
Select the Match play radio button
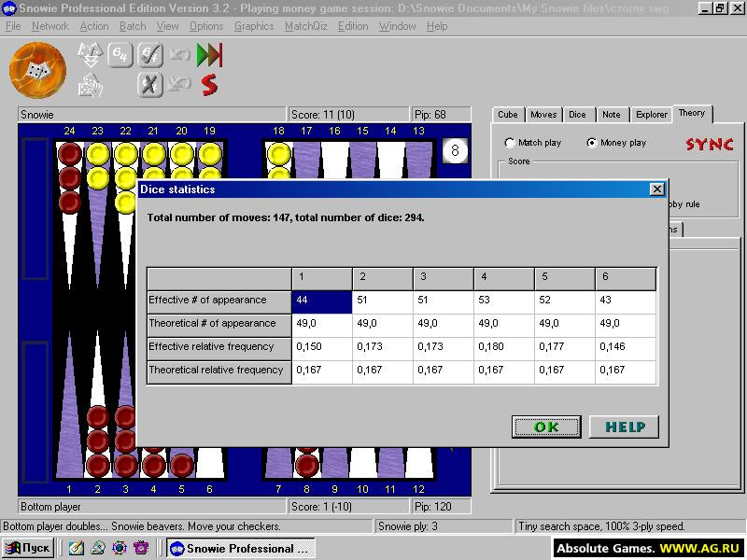510,143
